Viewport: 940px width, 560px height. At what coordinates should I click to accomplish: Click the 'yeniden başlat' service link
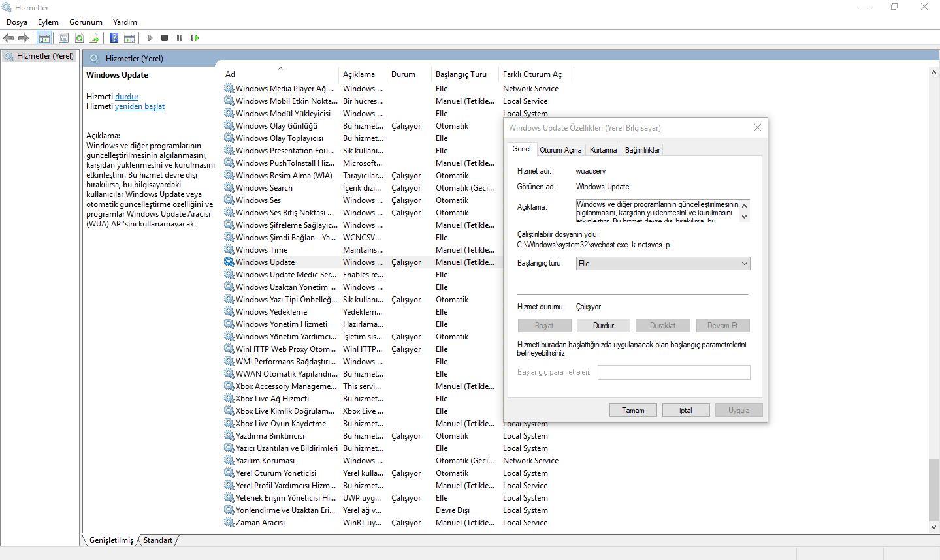(x=140, y=106)
